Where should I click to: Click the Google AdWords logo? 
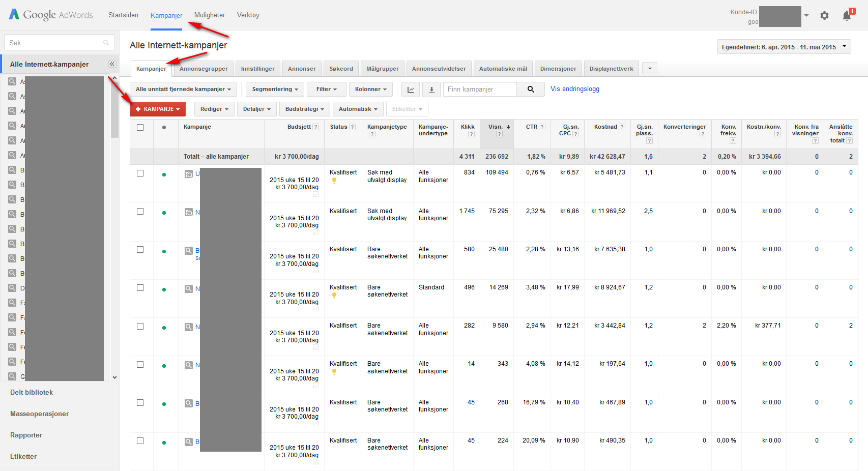[51, 15]
